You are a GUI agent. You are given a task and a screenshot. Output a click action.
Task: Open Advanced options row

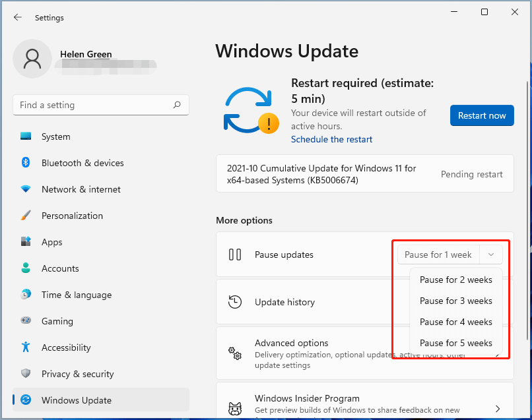click(365, 353)
